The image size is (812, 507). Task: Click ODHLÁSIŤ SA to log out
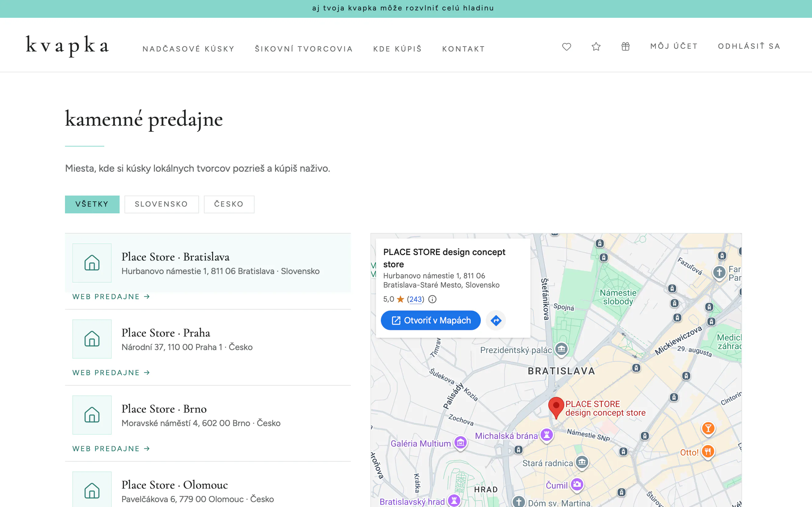[749, 46]
